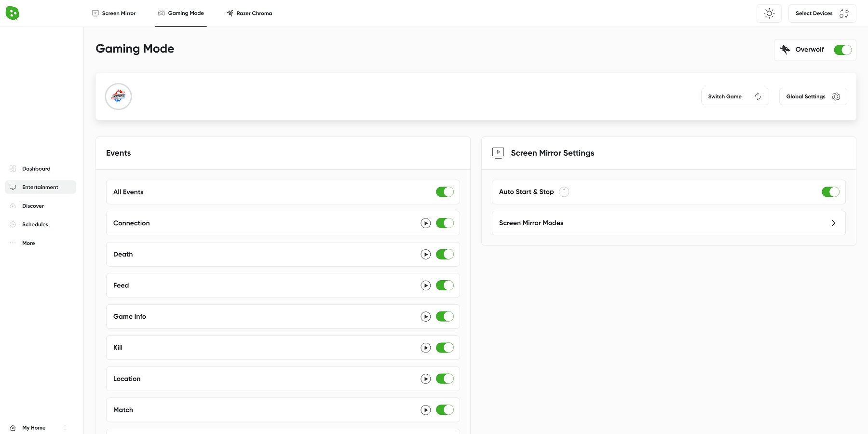The height and width of the screenshot is (434, 868).
Task: Click Auto Start & Stop info icon
Action: (564, 192)
